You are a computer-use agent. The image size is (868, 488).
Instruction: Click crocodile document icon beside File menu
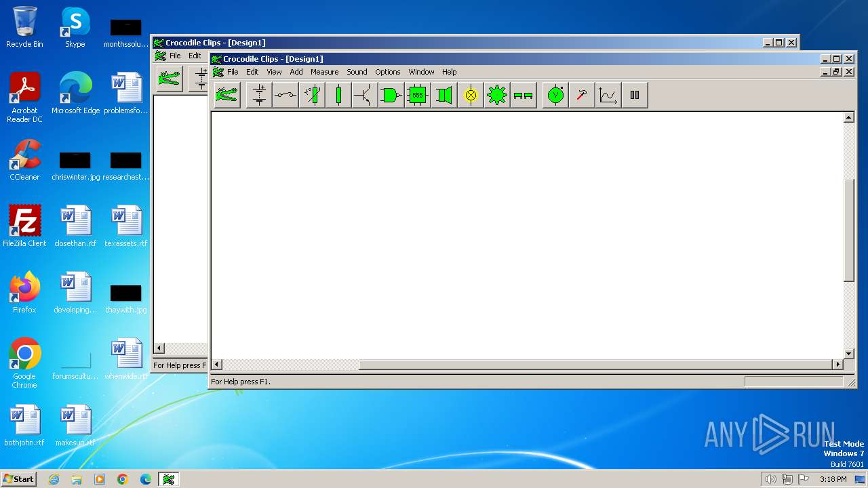(x=218, y=72)
